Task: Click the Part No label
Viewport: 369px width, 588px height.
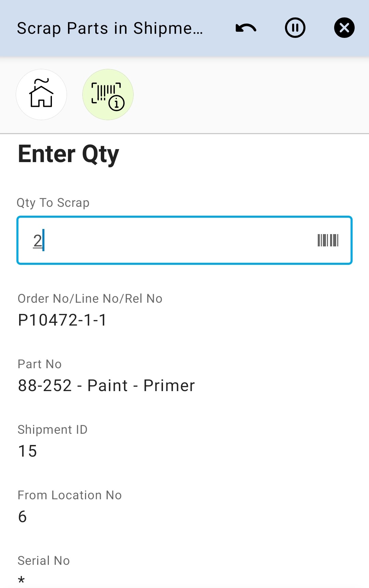Action: pos(40,364)
